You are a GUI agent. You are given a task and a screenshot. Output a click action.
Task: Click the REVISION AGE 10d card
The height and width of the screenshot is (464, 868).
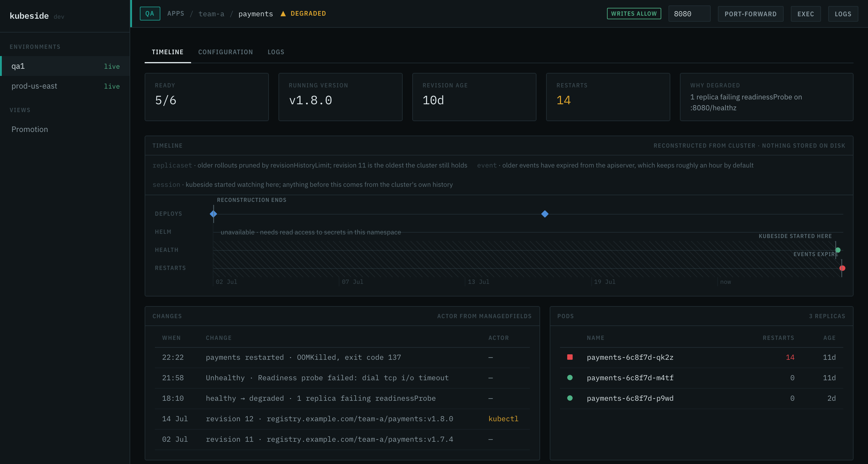[474, 97]
